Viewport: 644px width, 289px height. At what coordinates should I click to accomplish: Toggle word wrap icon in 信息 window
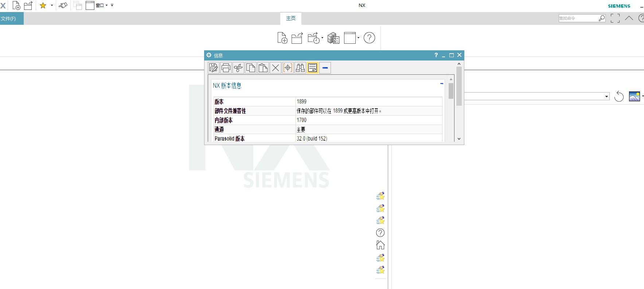313,68
